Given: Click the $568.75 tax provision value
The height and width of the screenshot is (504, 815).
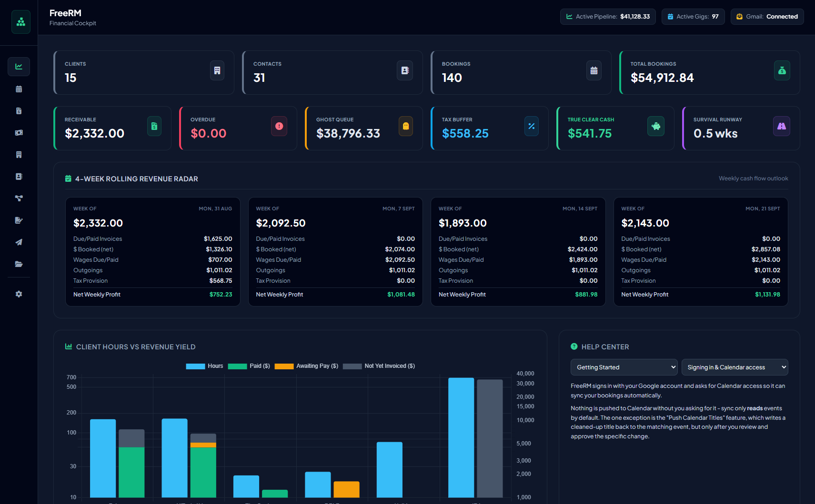Looking at the screenshot, I should pos(221,281).
